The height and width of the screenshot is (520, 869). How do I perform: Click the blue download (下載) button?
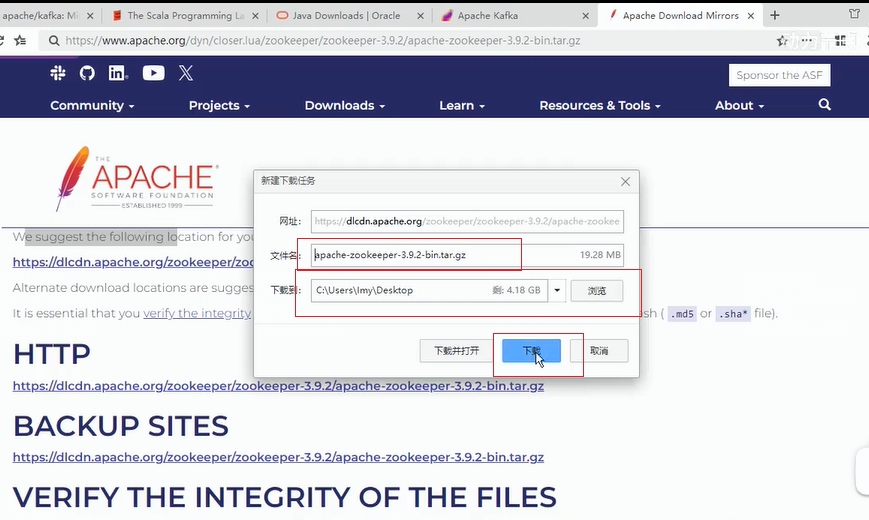531,351
